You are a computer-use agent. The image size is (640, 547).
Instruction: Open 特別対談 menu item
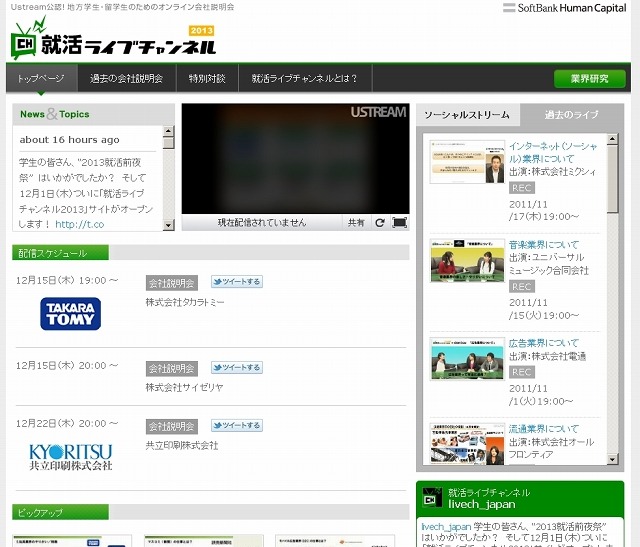tap(207, 78)
